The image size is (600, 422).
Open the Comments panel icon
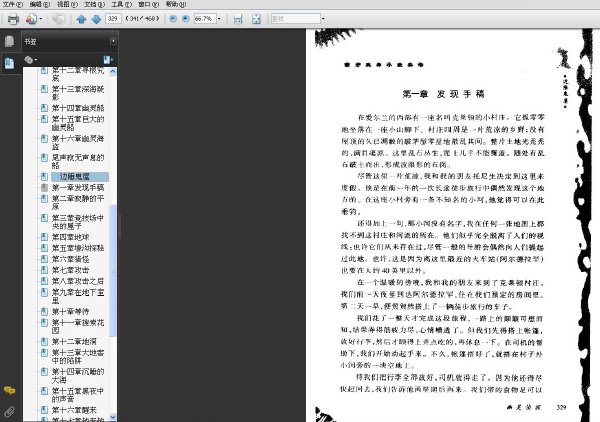pos(10,391)
